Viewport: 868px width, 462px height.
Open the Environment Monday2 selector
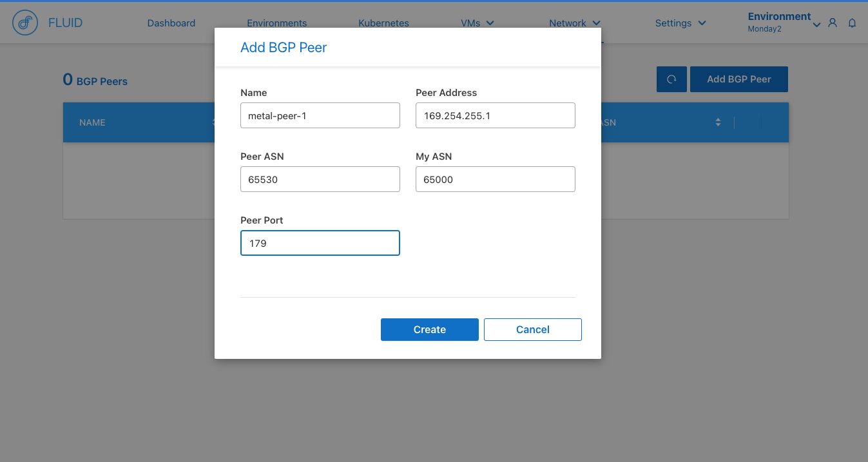click(x=784, y=23)
